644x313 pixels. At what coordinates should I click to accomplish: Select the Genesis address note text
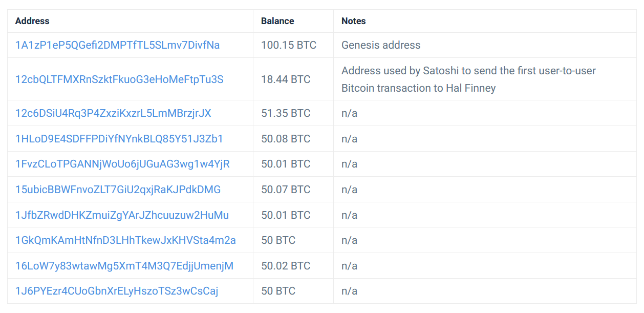click(x=381, y=45)
